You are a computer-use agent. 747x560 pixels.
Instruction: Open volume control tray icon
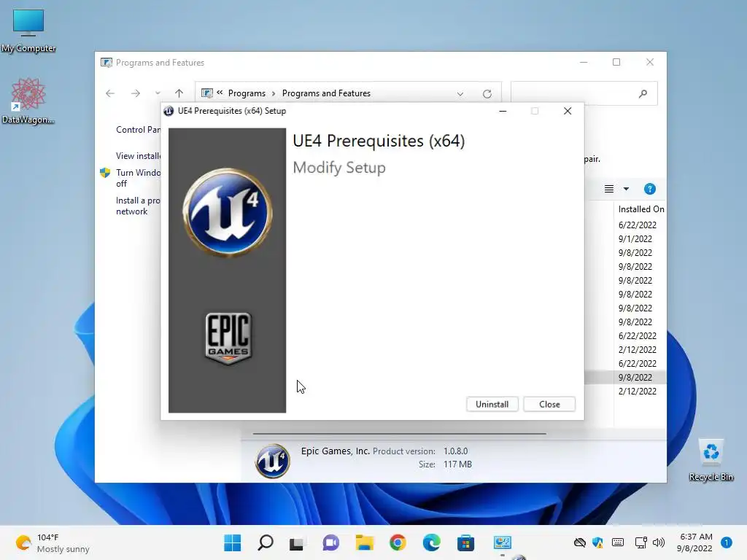pyautogui.click(x=659, y=542)
